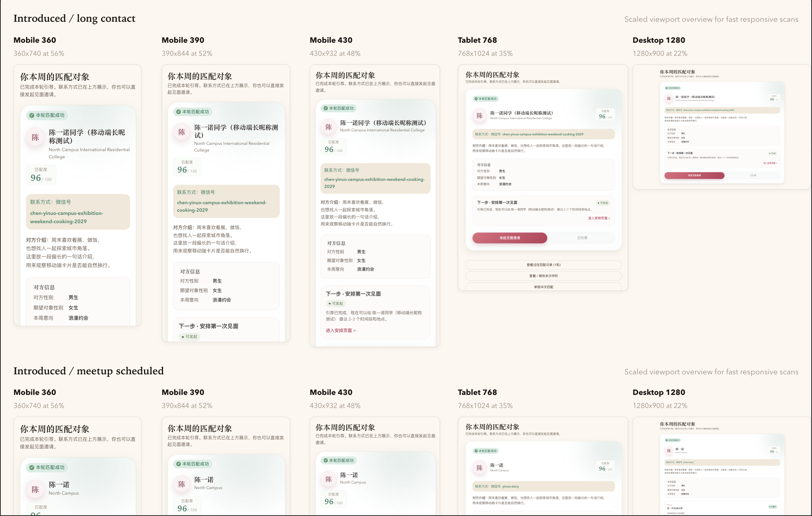Click 96/100 match score in long contact Tablet 768
This screenshot has width=812, height=516.
coord(605,114)
